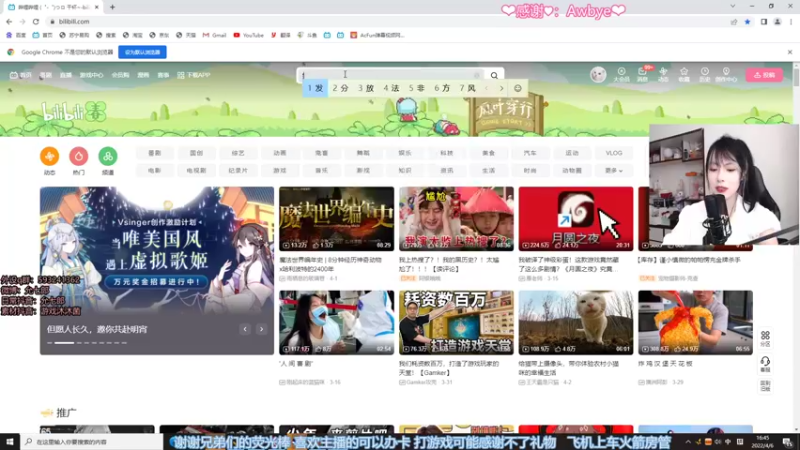Click the 分区 grid icon on the right
Screen dimensions: 800x450
click(x=765, y=338)
